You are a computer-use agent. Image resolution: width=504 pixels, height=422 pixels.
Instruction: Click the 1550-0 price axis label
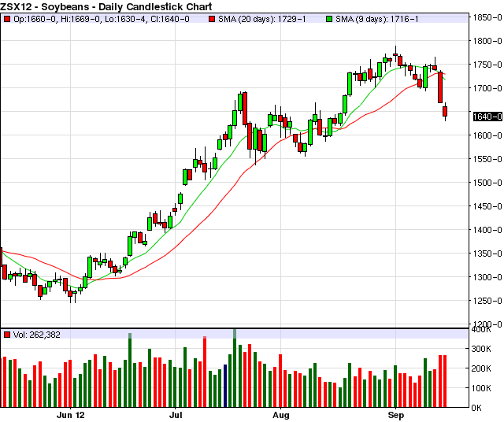487,159
